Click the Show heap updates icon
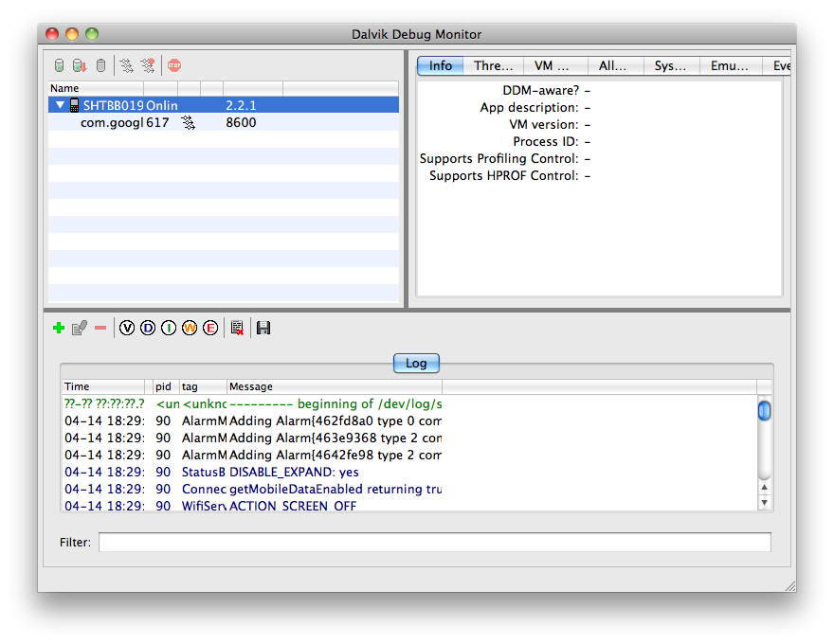 click(x=59, y=65)
